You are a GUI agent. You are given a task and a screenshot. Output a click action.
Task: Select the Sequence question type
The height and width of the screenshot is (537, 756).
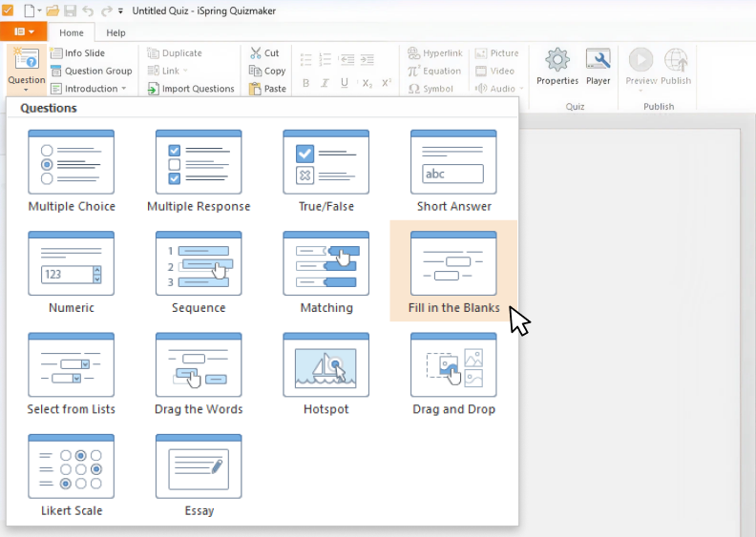pos(199,272)
